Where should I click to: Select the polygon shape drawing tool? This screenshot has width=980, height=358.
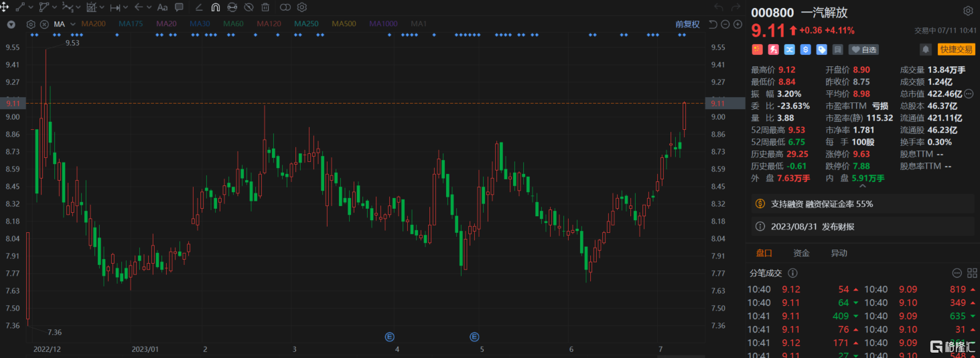44,7
